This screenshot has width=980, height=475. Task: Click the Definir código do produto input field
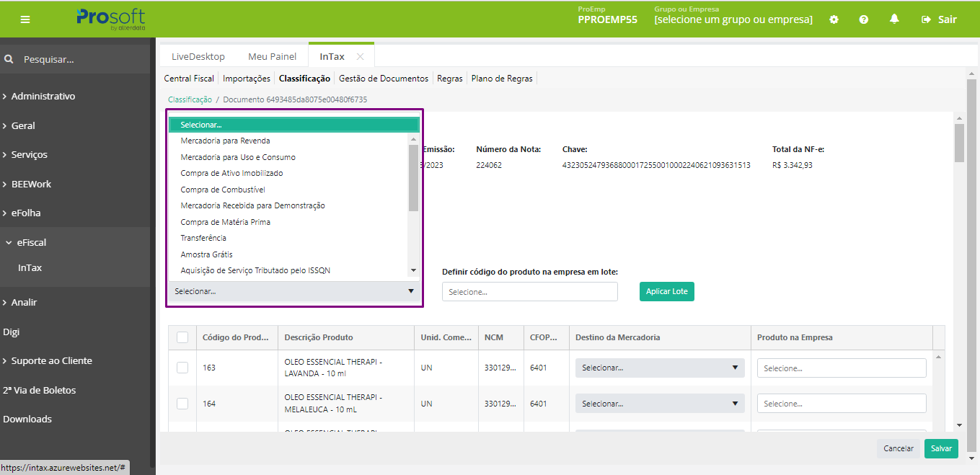[x=529, y=292]
